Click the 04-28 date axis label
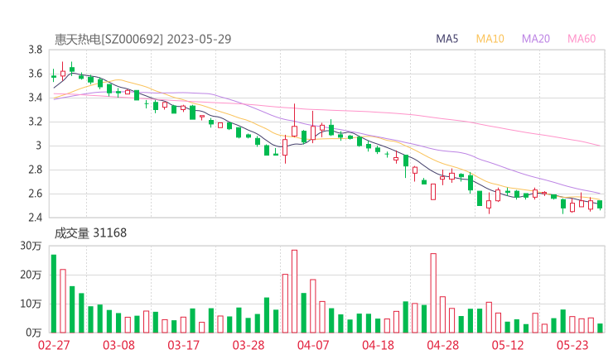The height and width of the screenshot is (364, 613). pyautogui.click(x=442, y=345)
